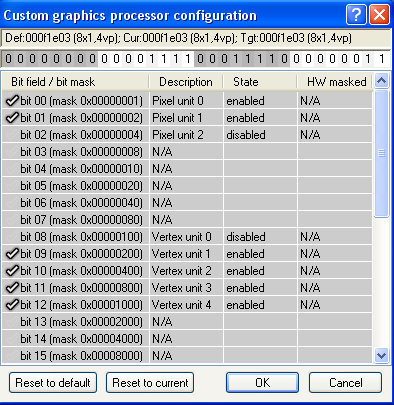394x405 pixels.
Task: Enable bit 08 Vertex unit 0
Action: (12, 237)
